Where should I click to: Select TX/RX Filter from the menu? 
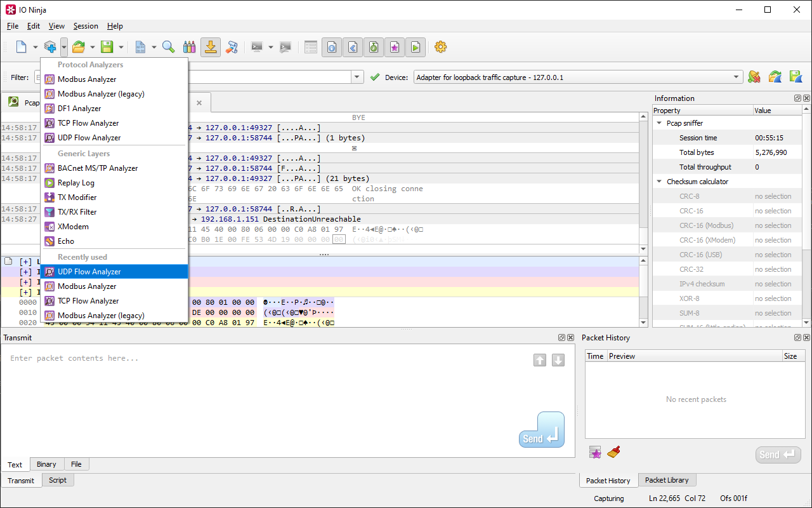pos(114,212)
